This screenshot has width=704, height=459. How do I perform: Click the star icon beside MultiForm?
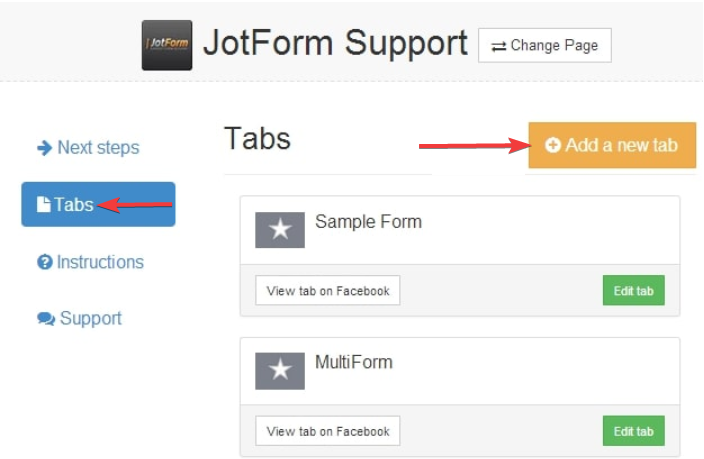280,370
